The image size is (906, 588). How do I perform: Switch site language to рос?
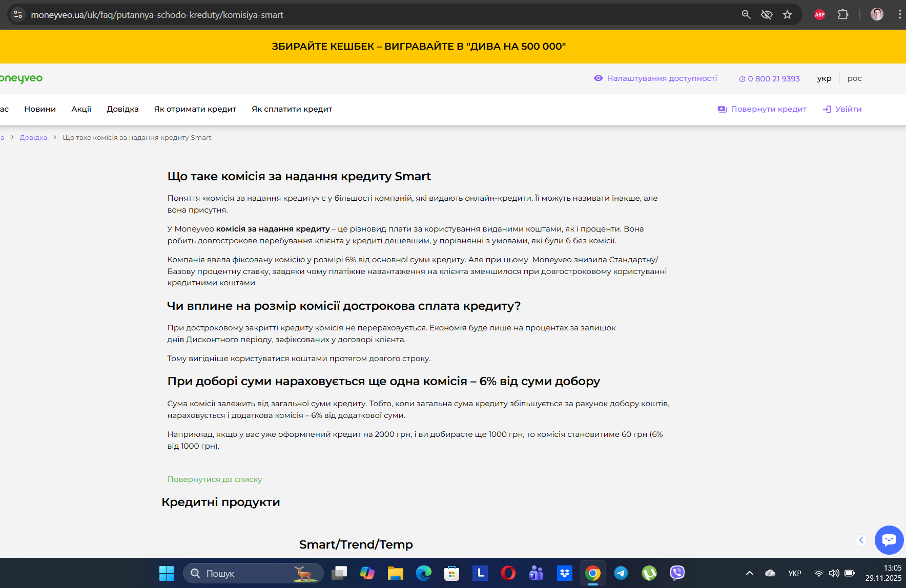854,78
